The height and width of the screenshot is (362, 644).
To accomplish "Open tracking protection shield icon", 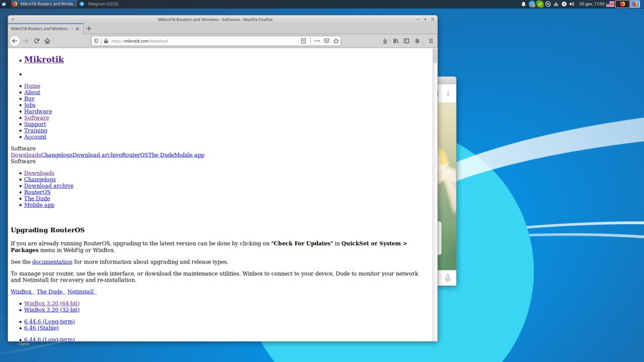I will [x=97, y=41].
